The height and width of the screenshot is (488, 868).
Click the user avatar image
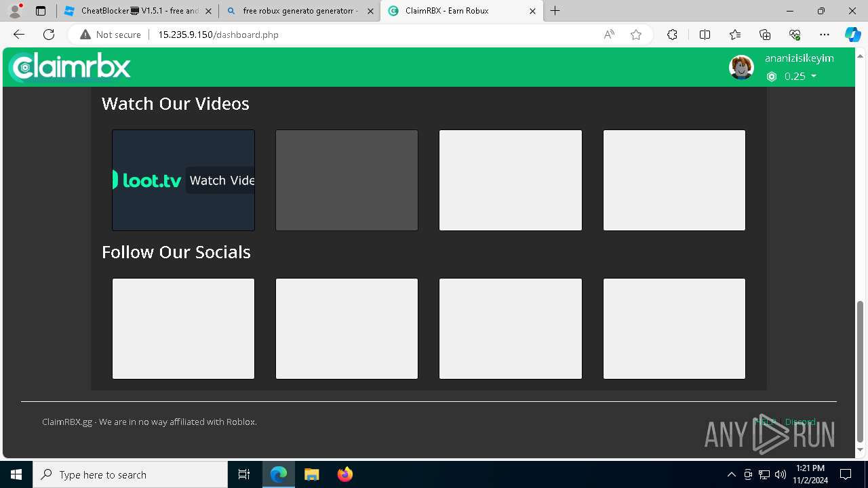coord(741,67)
